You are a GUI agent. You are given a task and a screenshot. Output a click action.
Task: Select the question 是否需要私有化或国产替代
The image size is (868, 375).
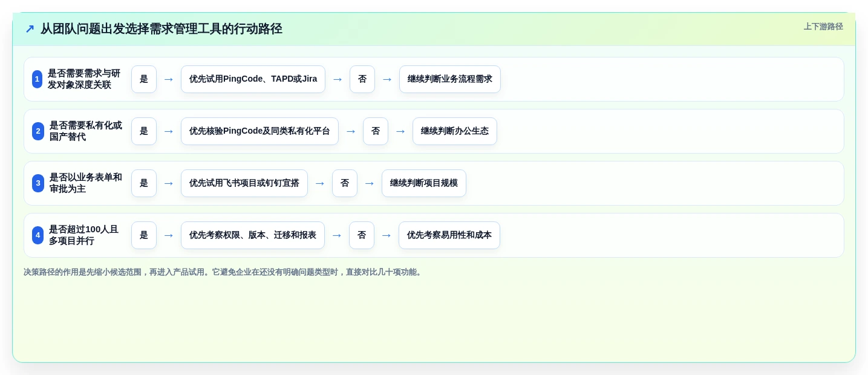pos(85,131)
